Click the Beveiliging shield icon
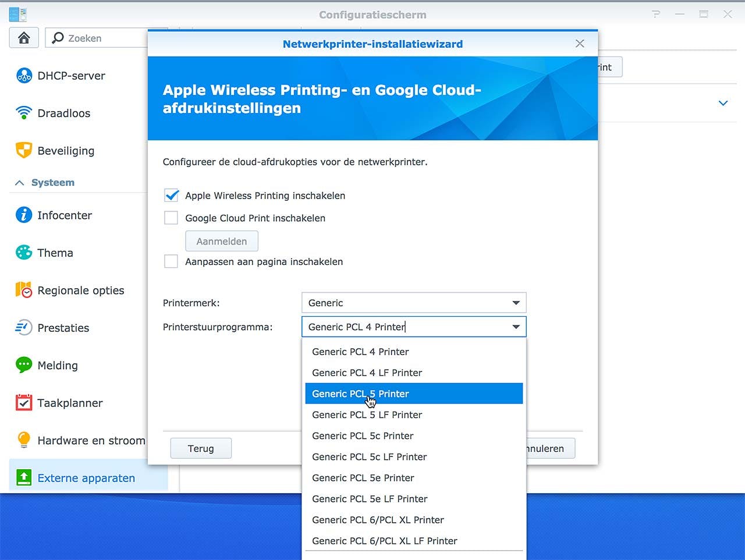 point(24,150)
